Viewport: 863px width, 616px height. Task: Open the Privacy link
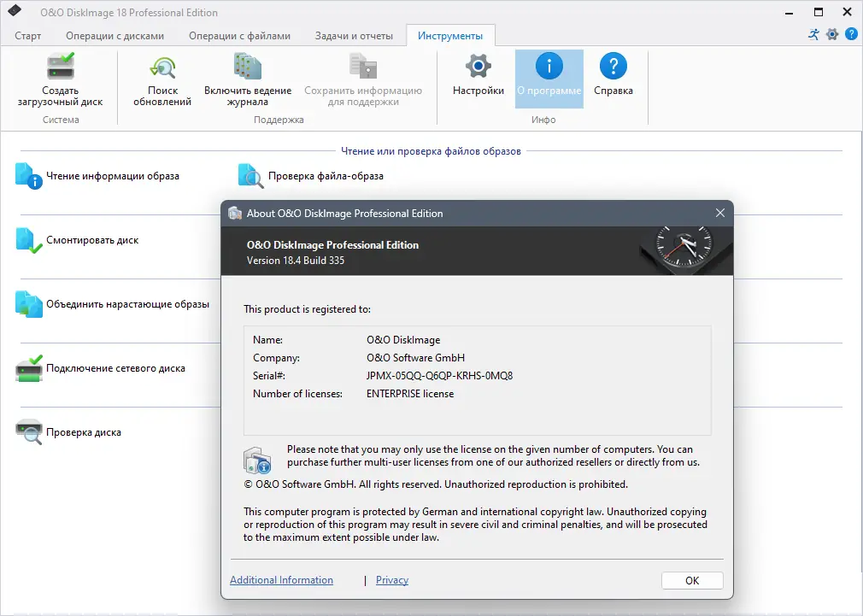tap(392, 580)
